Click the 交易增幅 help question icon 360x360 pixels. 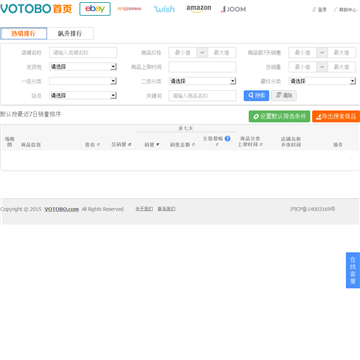[227, 138]
